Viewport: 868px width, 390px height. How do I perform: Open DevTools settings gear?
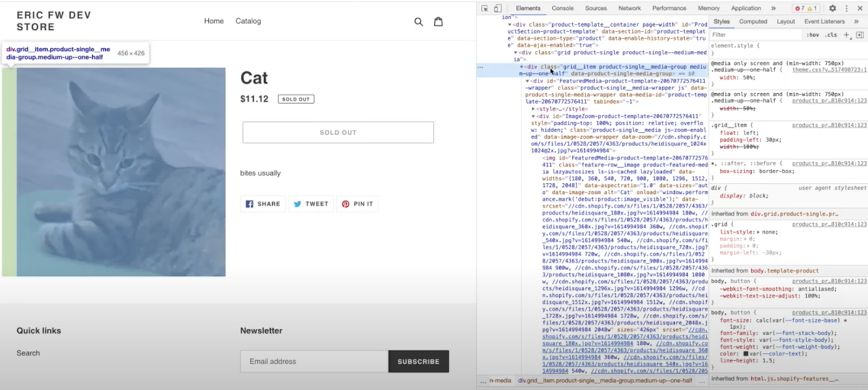point(833,8)
